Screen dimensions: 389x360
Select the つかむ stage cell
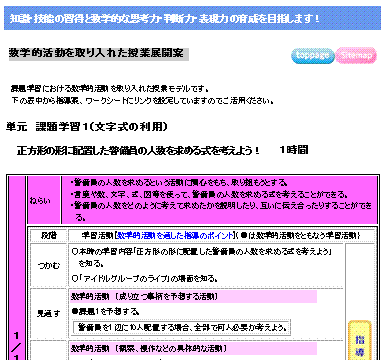click(49, 265)
